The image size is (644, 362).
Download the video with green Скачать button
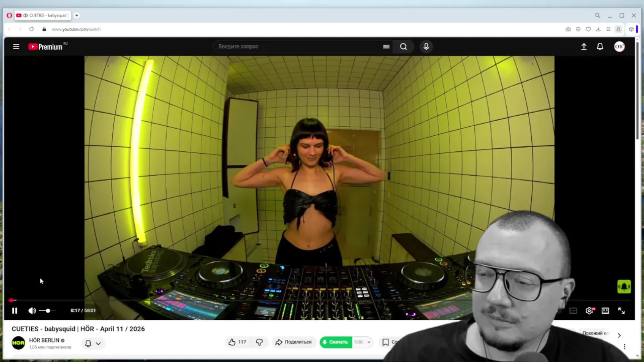point(336,342)
